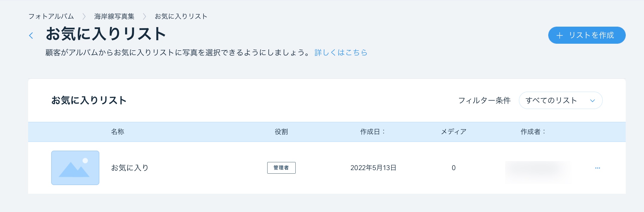Go to フォトアルバム in breadcrumb

(x=51, y=16)
